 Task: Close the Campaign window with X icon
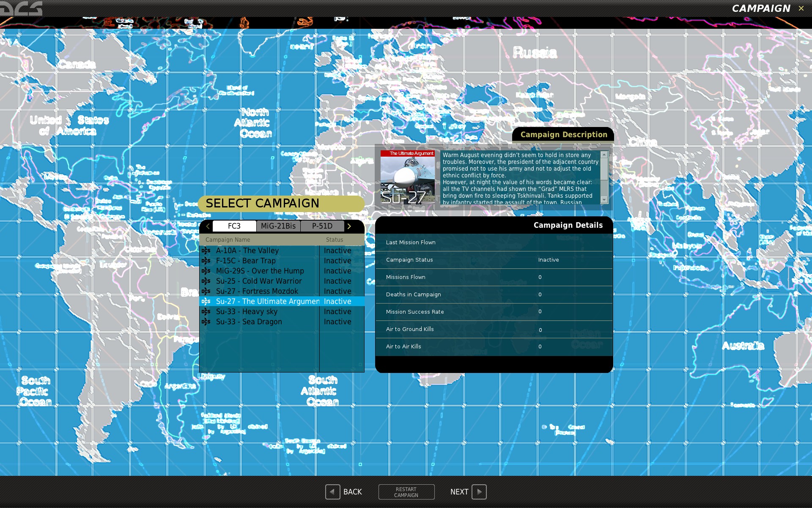tap(801, 8)
